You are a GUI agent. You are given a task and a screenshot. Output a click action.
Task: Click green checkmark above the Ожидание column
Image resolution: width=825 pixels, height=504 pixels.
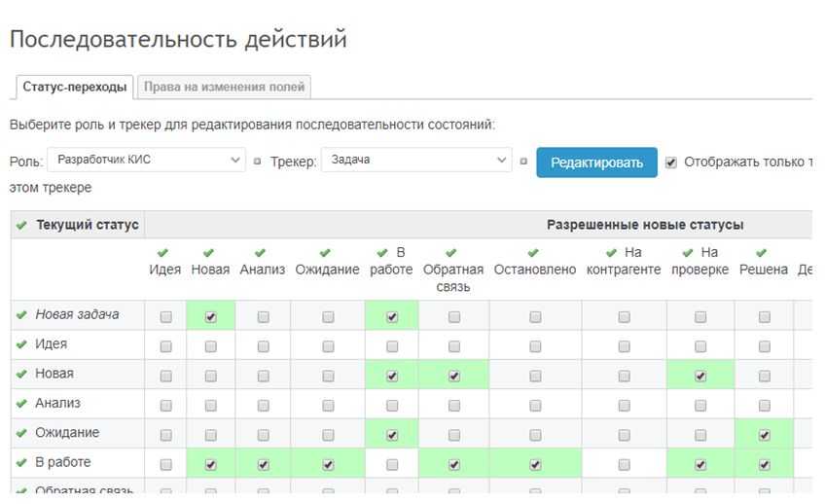pyautogui.click(x=326, y=253)
